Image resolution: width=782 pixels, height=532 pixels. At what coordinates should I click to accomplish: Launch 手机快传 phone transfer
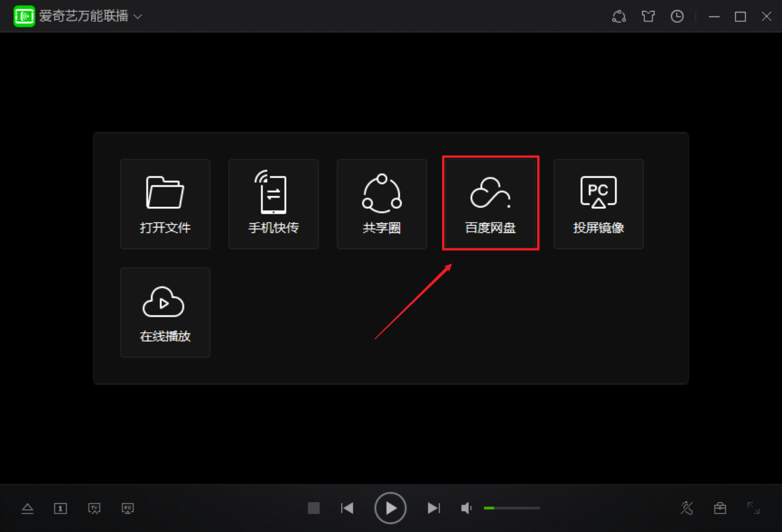[x=273, y=204]
